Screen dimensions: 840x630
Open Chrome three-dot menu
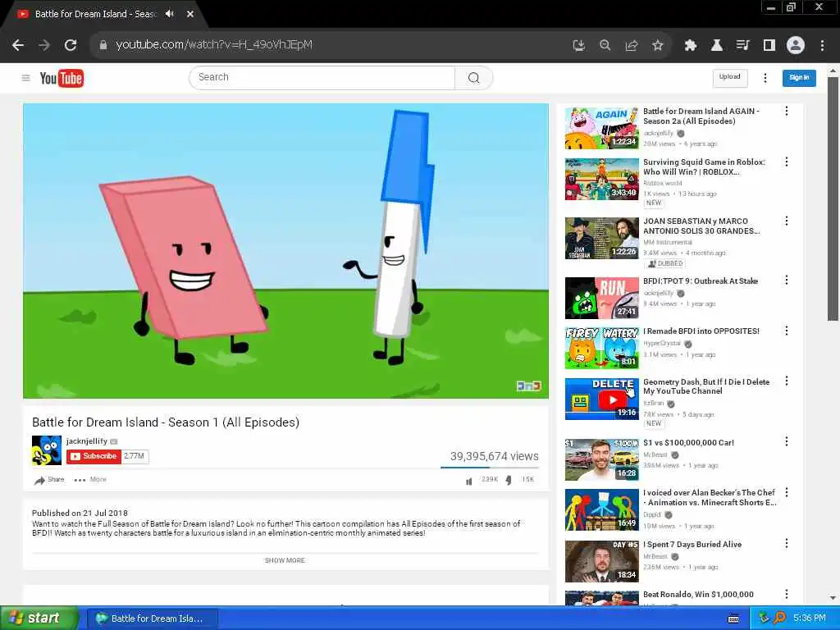click(x=822, y=46)
